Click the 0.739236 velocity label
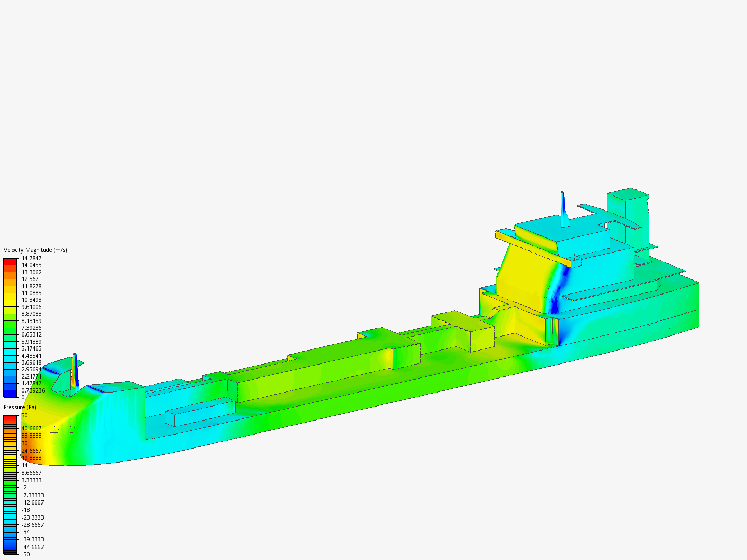The height and width of the screenshot is (560, 747). (33, 390)
